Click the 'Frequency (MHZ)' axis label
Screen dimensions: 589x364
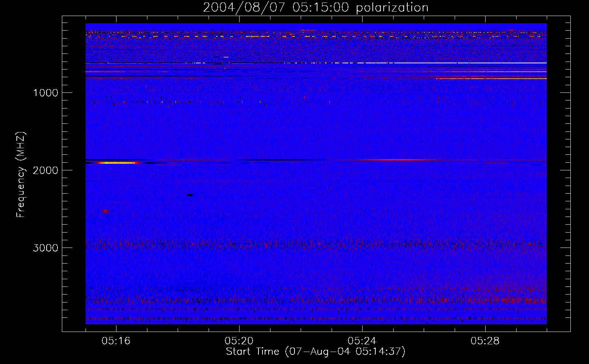[x=20, y=175]
